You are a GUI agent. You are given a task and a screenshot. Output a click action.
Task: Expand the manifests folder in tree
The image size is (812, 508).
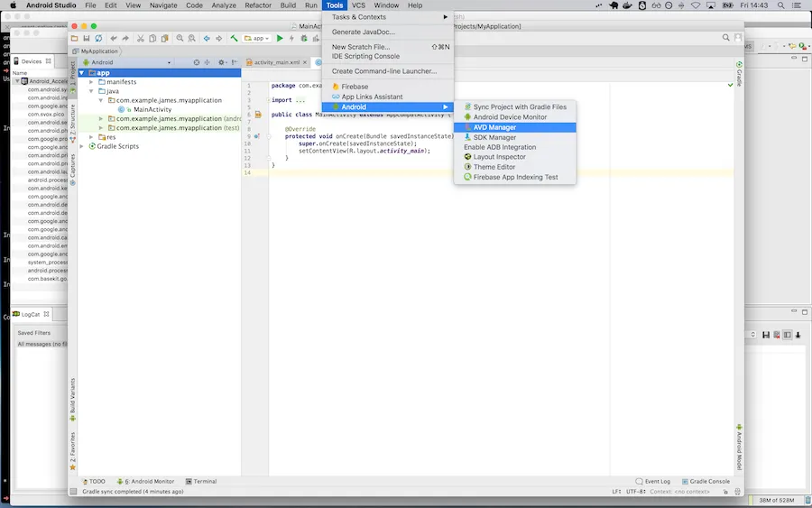pos(92,82)
